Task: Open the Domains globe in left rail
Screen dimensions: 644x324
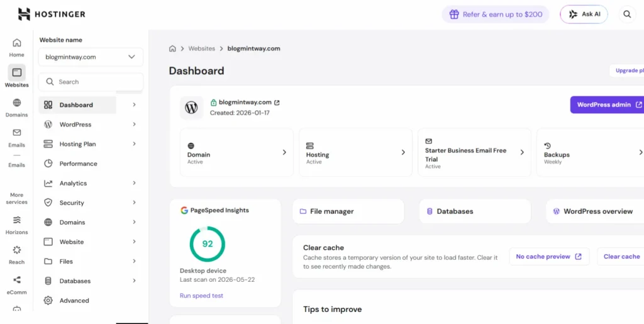Action: pyautogui.click(x=17, y=103)
